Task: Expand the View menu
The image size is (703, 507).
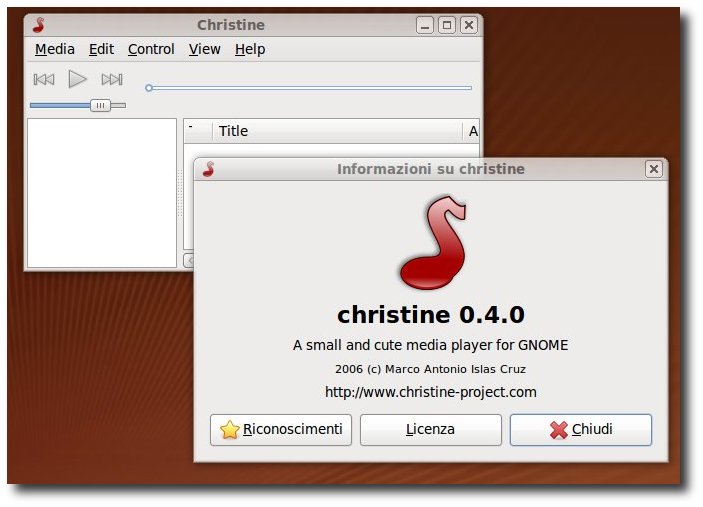Action: coord(204,49)
